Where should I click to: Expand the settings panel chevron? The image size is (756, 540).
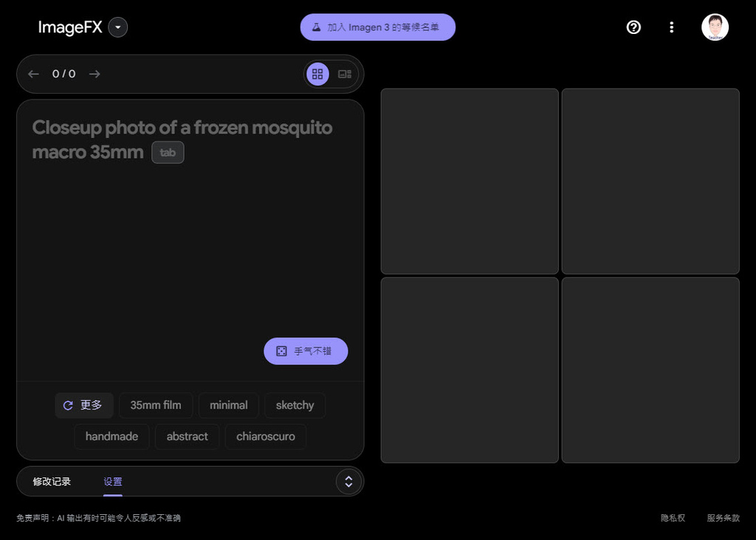348,482
